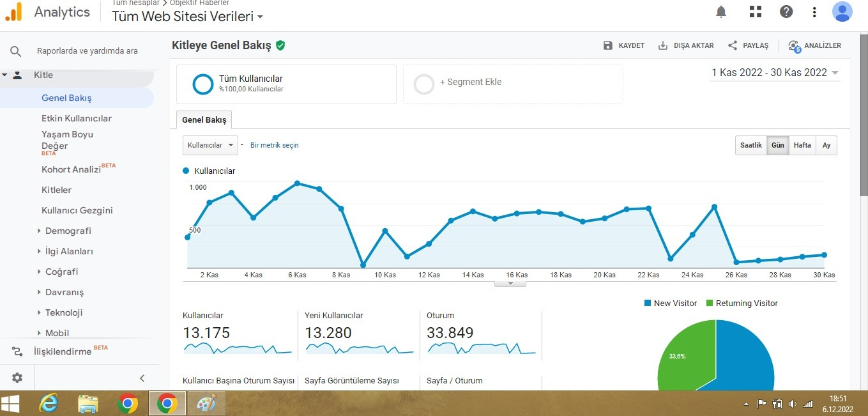Switch chart granularity to Hafta

point(802,145)
